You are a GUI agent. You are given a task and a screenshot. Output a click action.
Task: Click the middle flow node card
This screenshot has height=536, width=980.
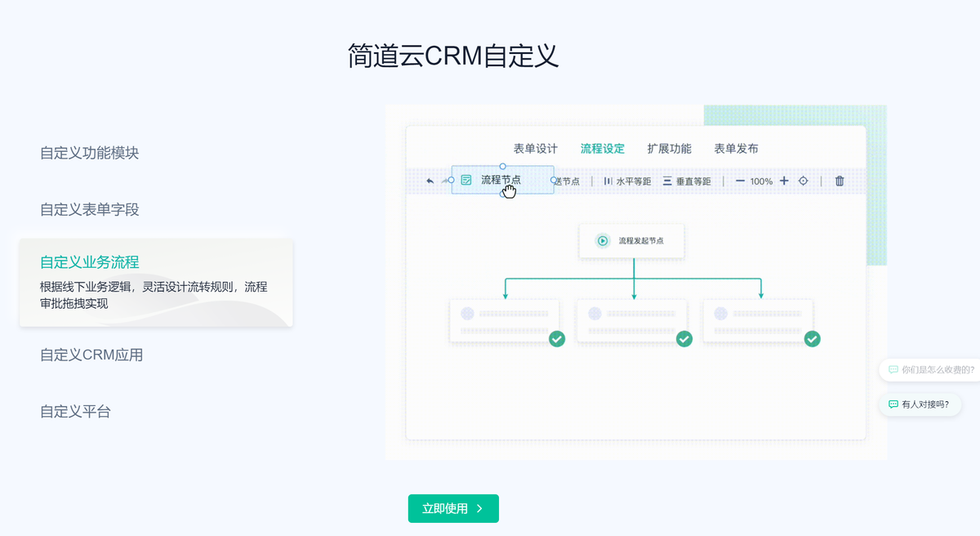pyautogui.click(x=632, y=320)
